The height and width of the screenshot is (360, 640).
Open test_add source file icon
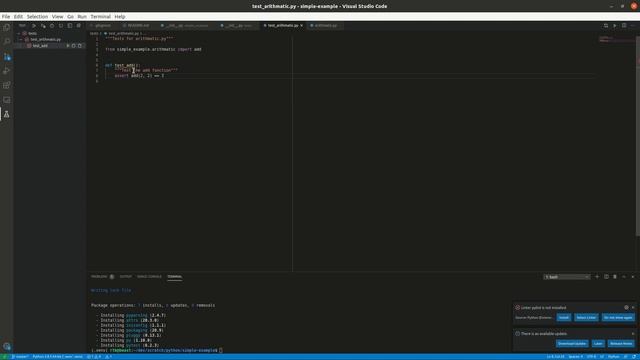pos(80,46)
